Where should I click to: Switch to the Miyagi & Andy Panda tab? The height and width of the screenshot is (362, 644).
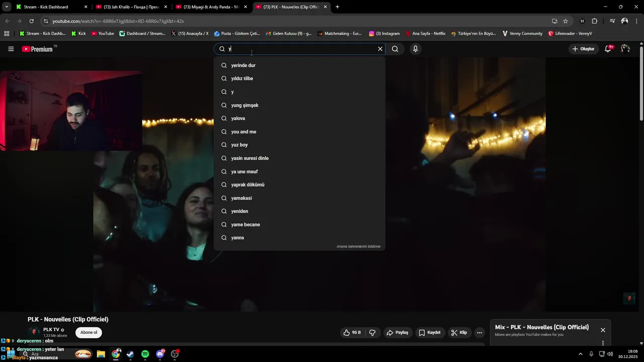tap(212, 7)
